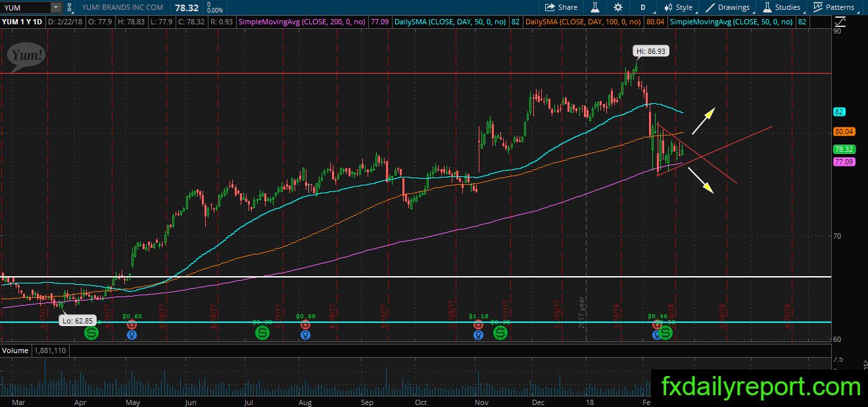Click the red earnings phone icon under $0.65
Screen dimensions: 868x407
pyautogui.click(x=132, y=325)
